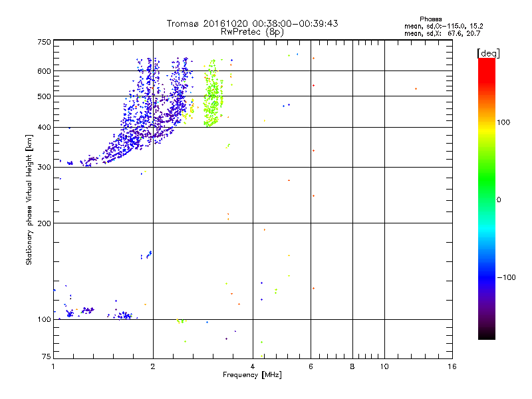Click the green echo cluster near 3 MHz

[213, 93]
